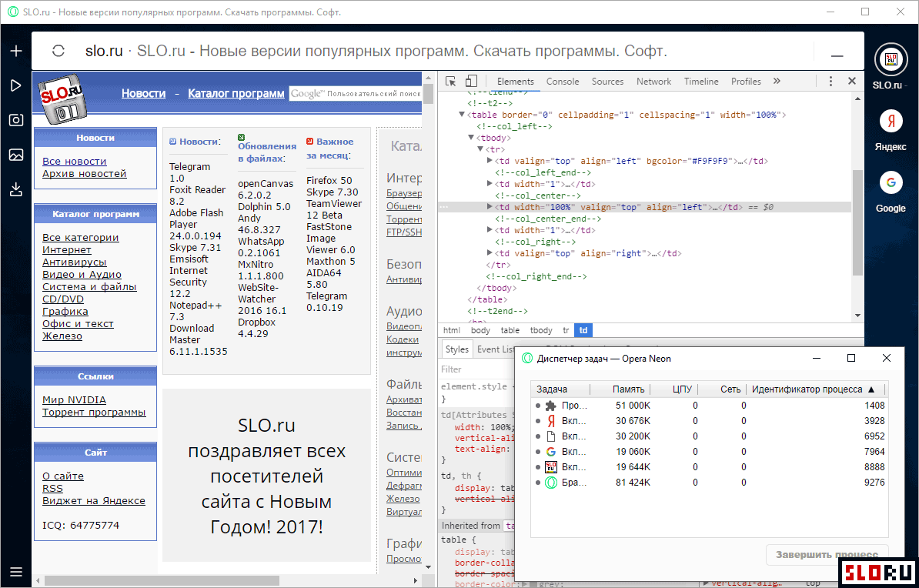Open the Все новости link

click(x=75, y=161)
